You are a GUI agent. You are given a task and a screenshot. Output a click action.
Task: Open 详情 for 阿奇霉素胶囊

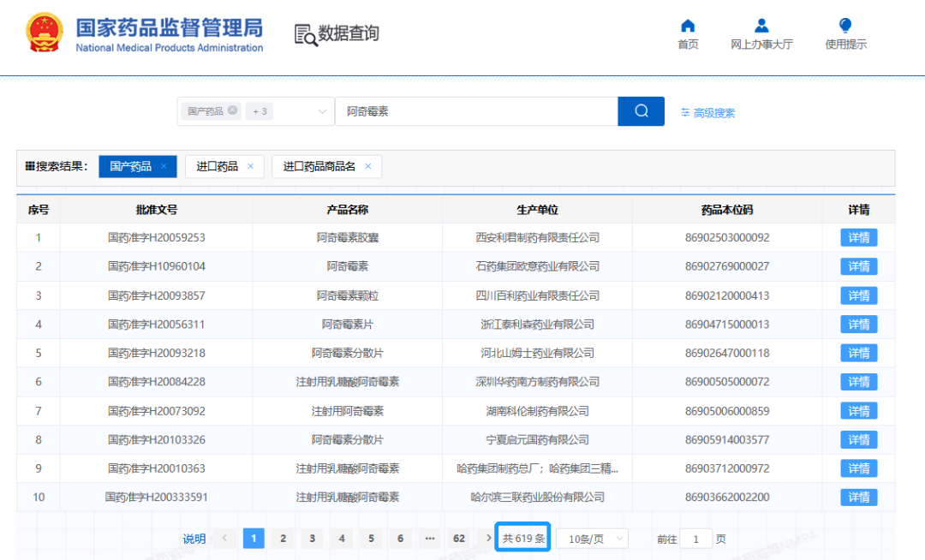(858, 237)
